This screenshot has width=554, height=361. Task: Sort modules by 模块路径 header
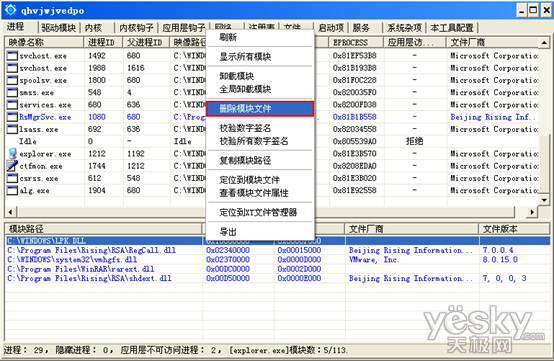[x=104, y=229]
